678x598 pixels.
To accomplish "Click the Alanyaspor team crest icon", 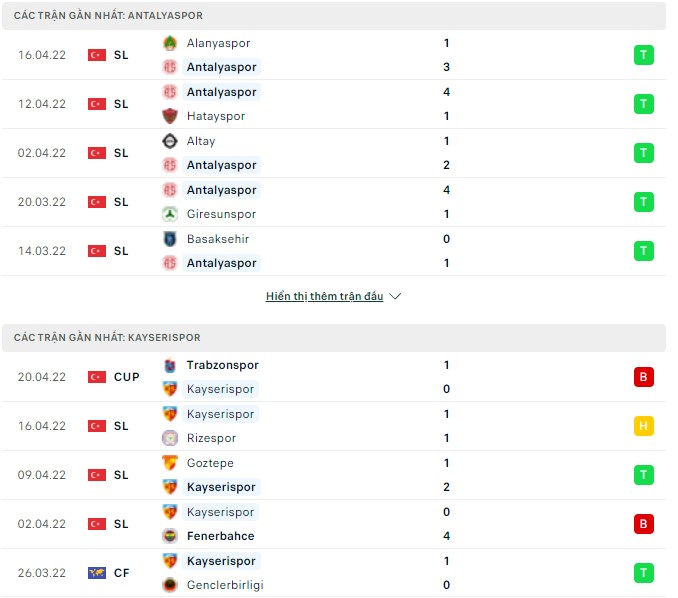I will 170,43.
